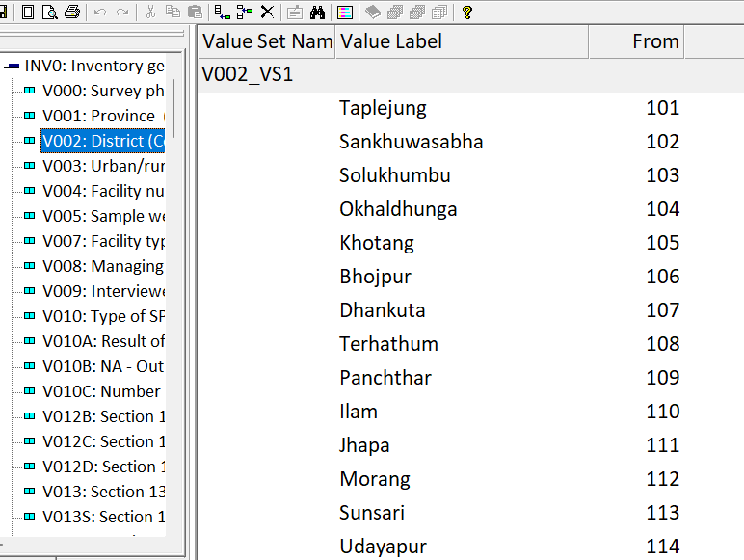Open print preview from the toolbar
This screenshot has width=744, height=560.
(49, 12)
